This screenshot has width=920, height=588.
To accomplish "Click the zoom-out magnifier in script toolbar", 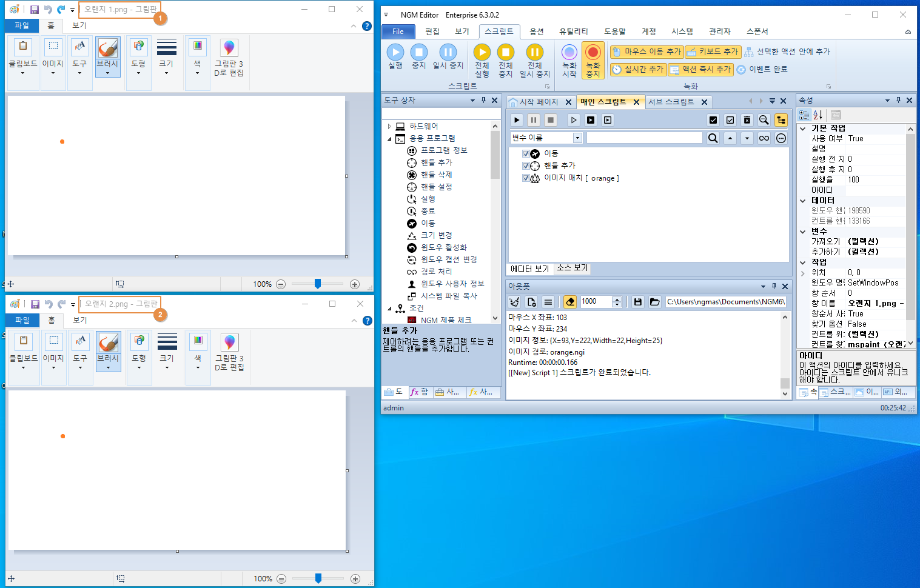I will 764,120.
